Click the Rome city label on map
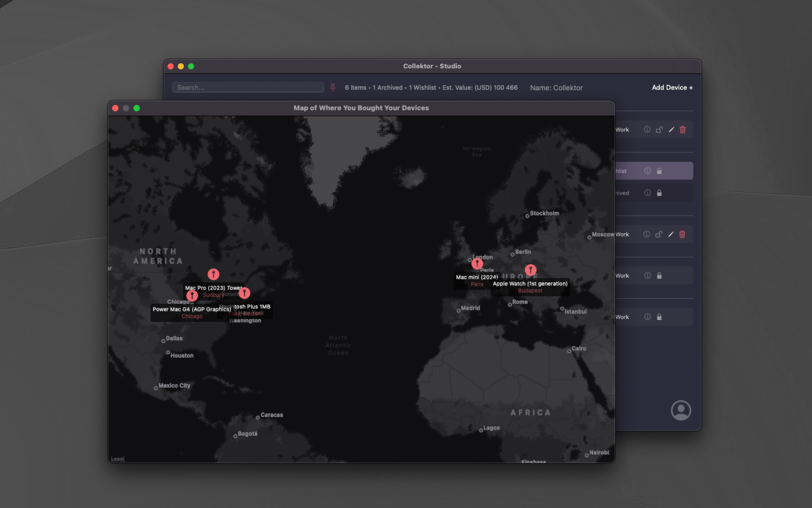This screenshot has height=508, width=812. coord(520,302)
